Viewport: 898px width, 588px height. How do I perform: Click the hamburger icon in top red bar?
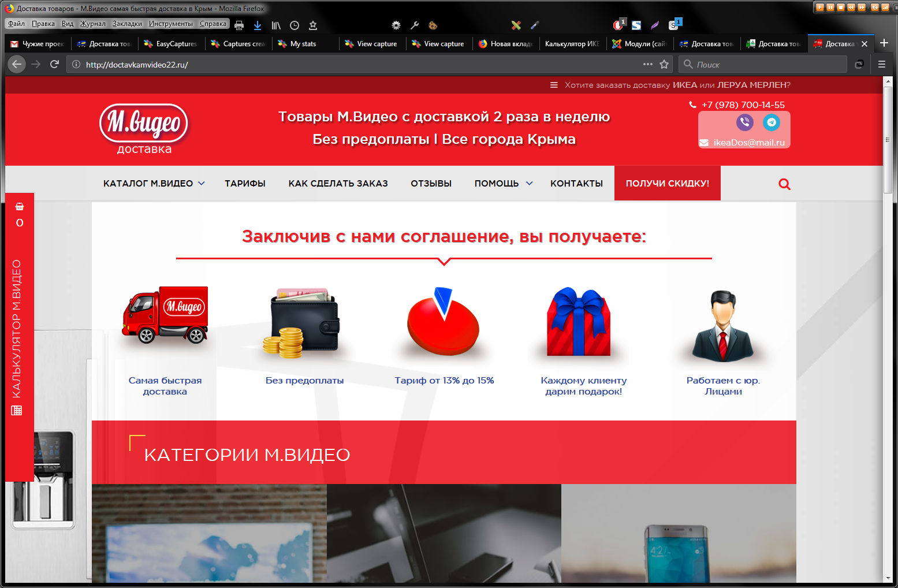(x=554, y=85)
